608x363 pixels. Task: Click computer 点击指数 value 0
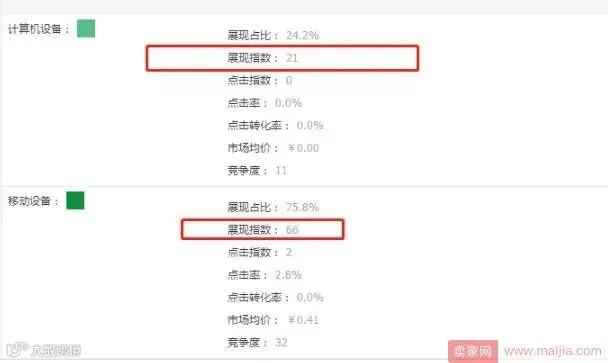tap(289, 81)
